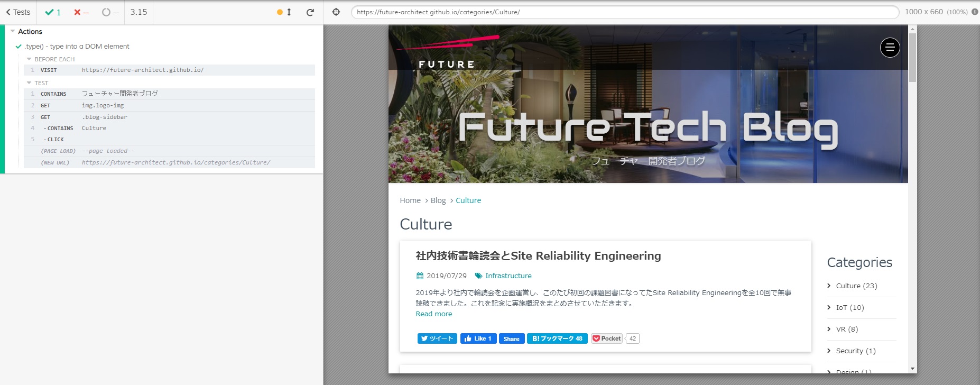Click the viewport size 1000 x 660
The width and height of the screenshot is (980, 385).
pyautogui.click(x=923, y=12)
